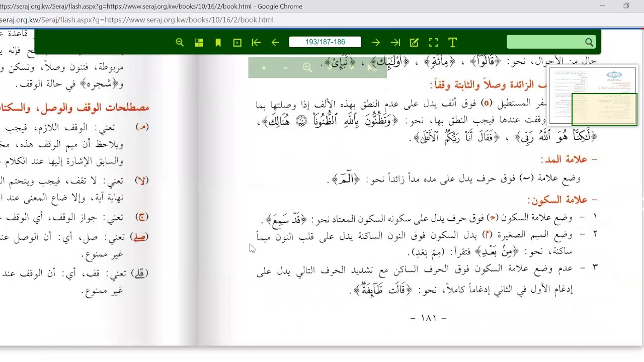Click the green viewport rectangle in the minimap
Screen dimensions: 644x362
pyautogui.click(x=604, y=109)
